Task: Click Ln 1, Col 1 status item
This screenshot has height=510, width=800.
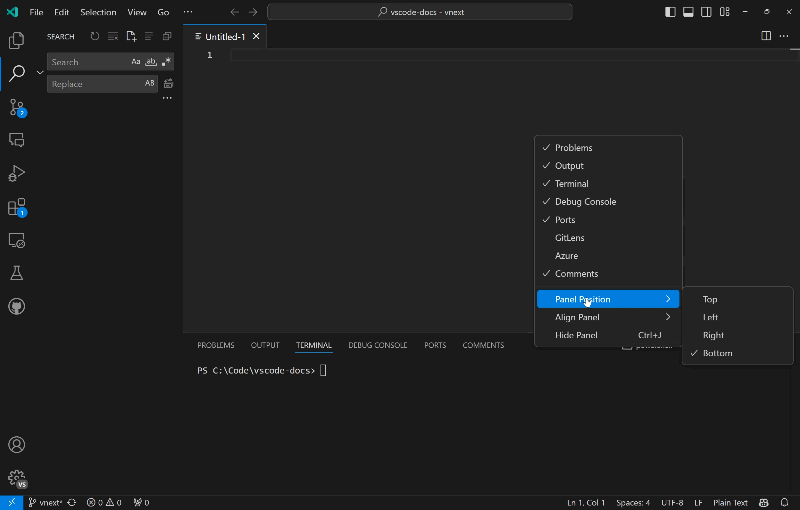Action: (587, 502)
